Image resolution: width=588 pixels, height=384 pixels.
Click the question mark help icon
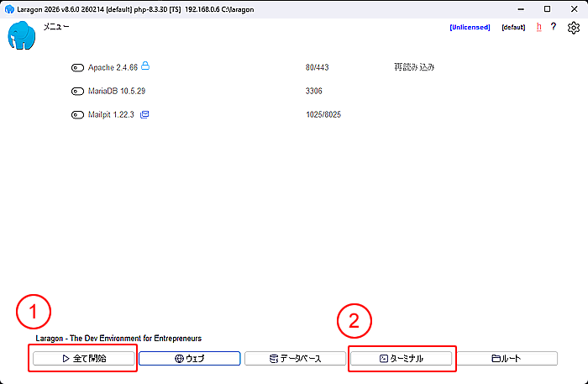(x=554, y=27)
